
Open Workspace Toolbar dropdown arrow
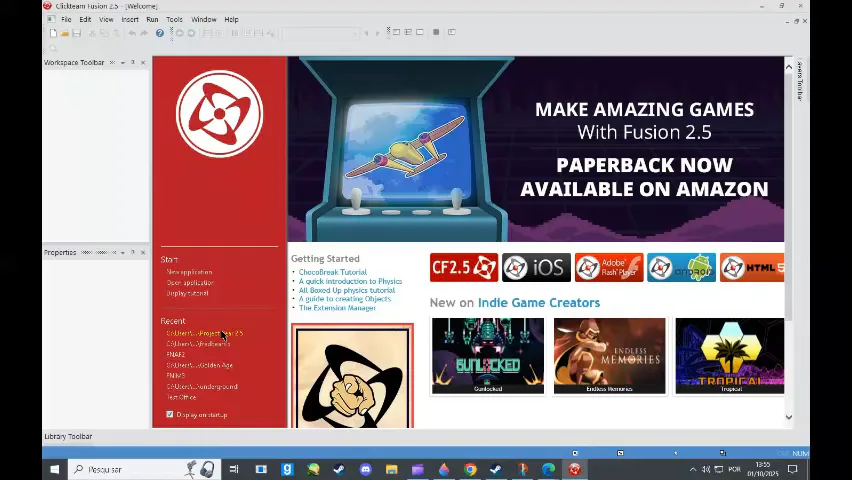(123, 63)
